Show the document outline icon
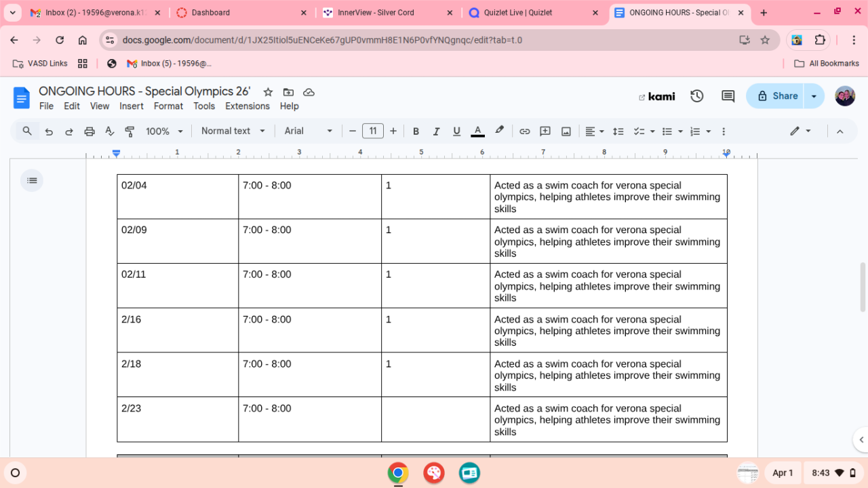The height and width of the screenshot is (488, 868). tap(31, 180)
